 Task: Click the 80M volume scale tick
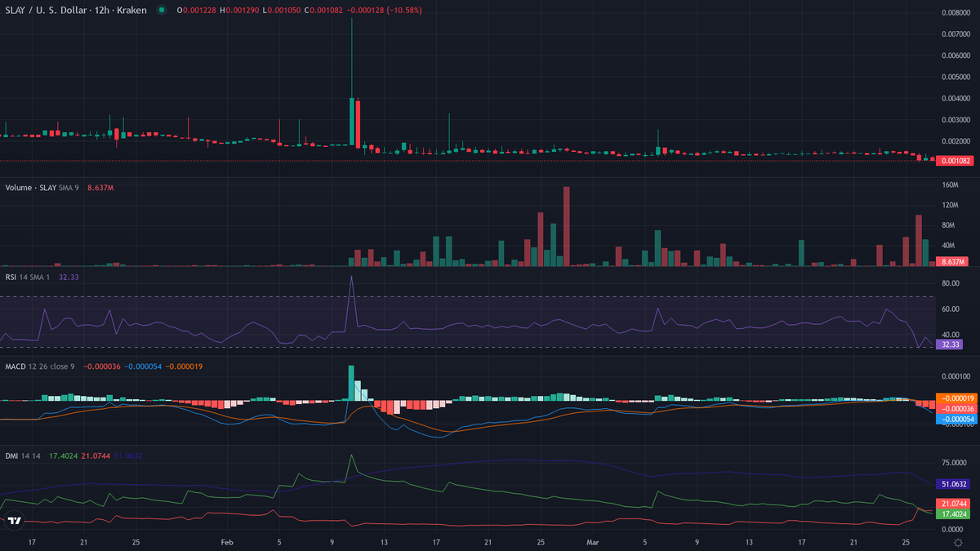point(950,224)
